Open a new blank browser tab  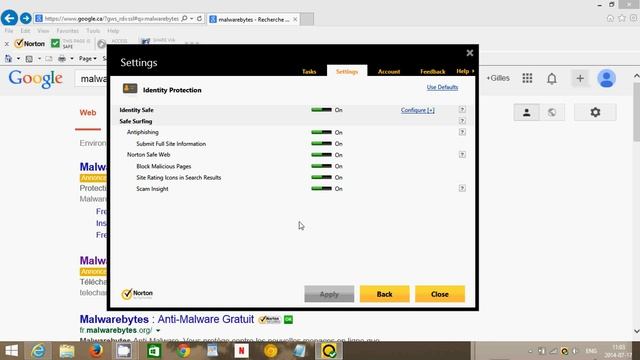pyautogui.click(x=307, y=19)
